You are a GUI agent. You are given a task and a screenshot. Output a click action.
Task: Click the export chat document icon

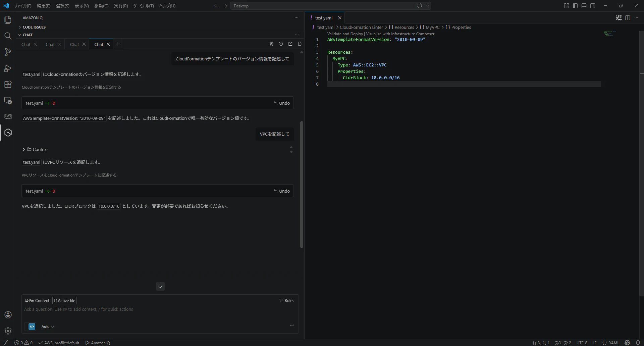coord(300,44)
